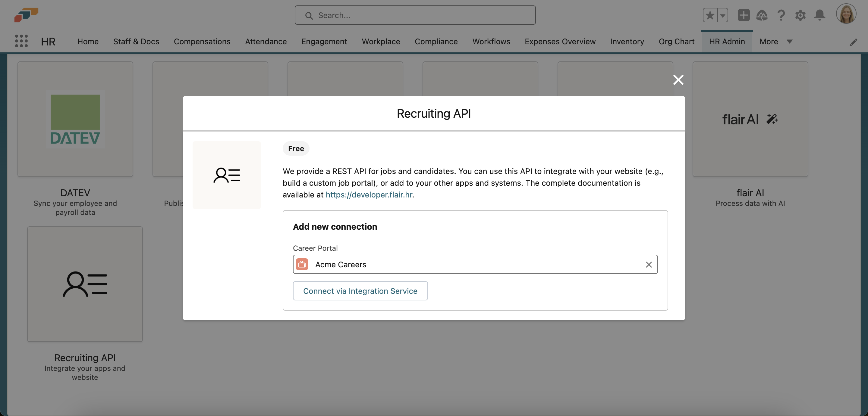Open the Career Portal combo box
The height and width of the screenshot is (416, 868).
coord(472,265)
